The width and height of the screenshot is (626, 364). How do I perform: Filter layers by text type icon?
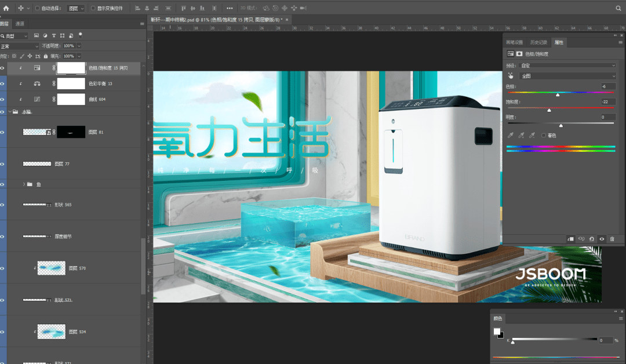54,35
